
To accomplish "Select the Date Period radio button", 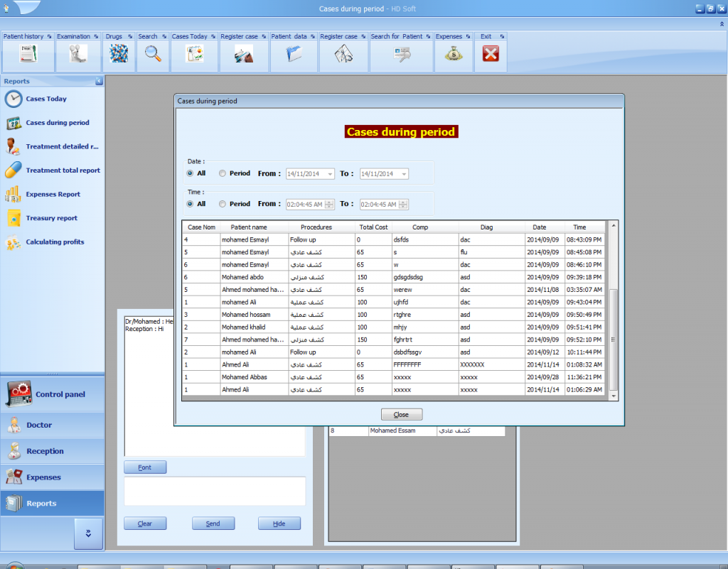I will point(223,173).
